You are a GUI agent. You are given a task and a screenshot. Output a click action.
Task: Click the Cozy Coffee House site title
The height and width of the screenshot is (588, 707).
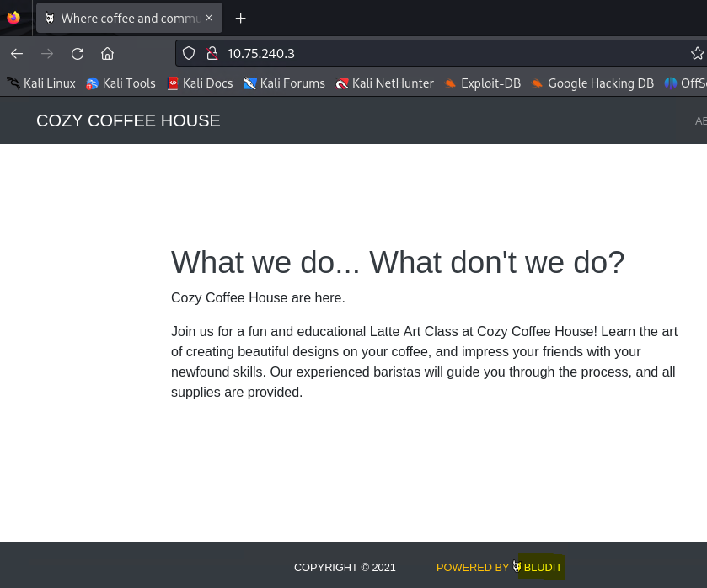point(128,120)
